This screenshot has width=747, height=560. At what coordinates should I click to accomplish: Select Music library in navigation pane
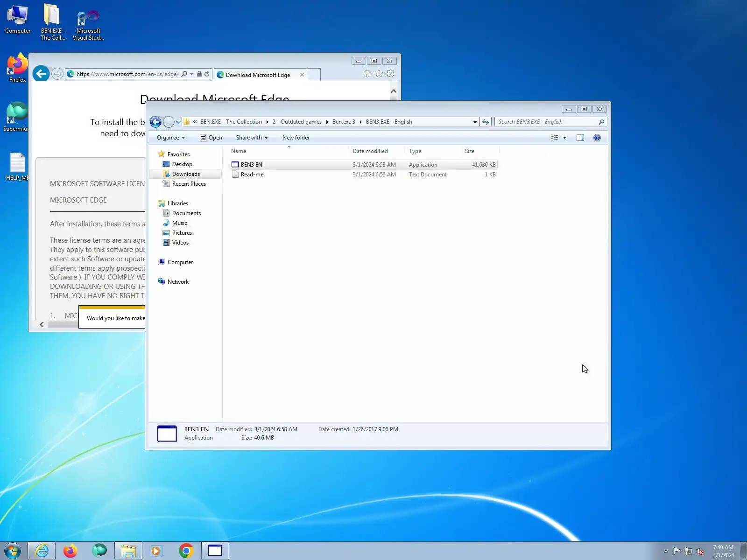(x=179, y=223)
